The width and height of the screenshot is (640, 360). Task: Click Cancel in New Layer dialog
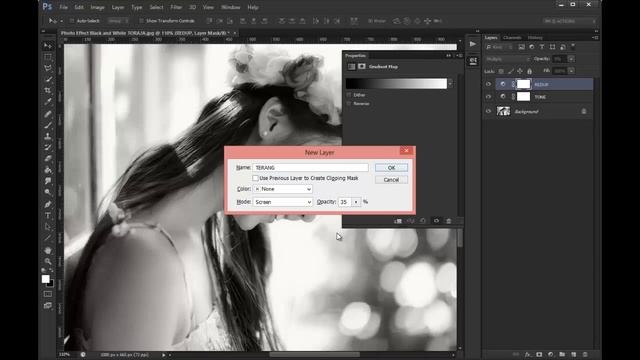pos(391,180)
